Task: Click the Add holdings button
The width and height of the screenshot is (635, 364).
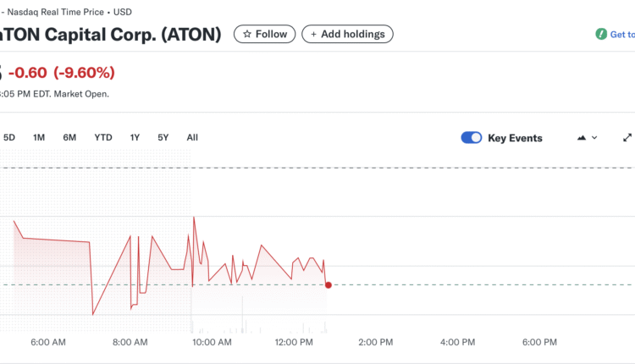Action: coord(347,34)
